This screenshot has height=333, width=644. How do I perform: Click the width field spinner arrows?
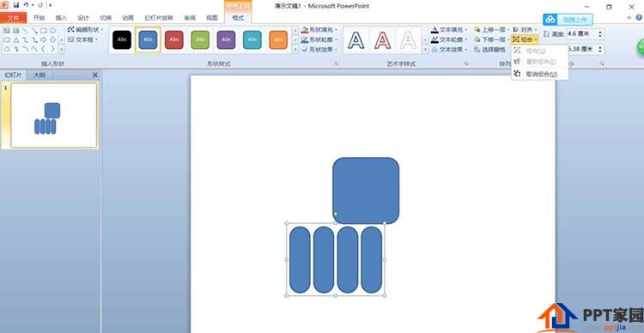tap(599, 49)
